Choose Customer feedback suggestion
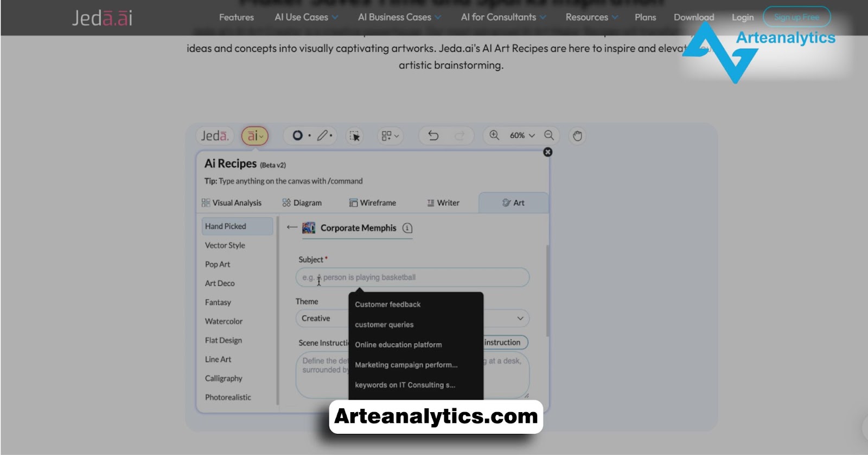 [x=388, y=304]
